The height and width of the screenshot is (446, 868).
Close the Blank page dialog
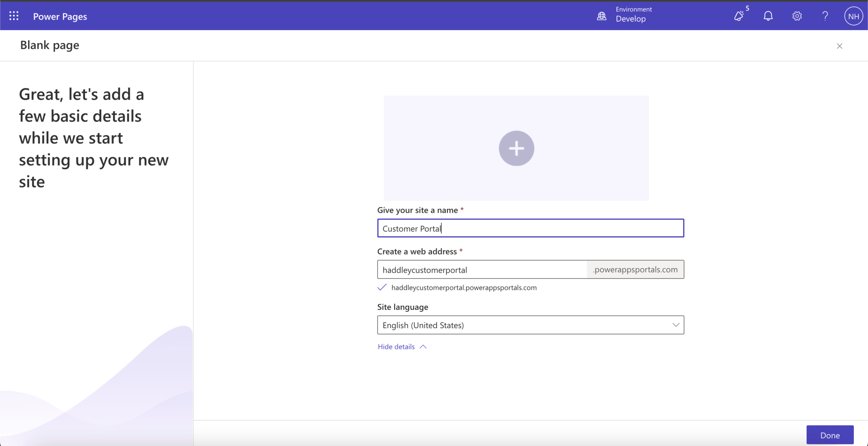click(839, 46)
